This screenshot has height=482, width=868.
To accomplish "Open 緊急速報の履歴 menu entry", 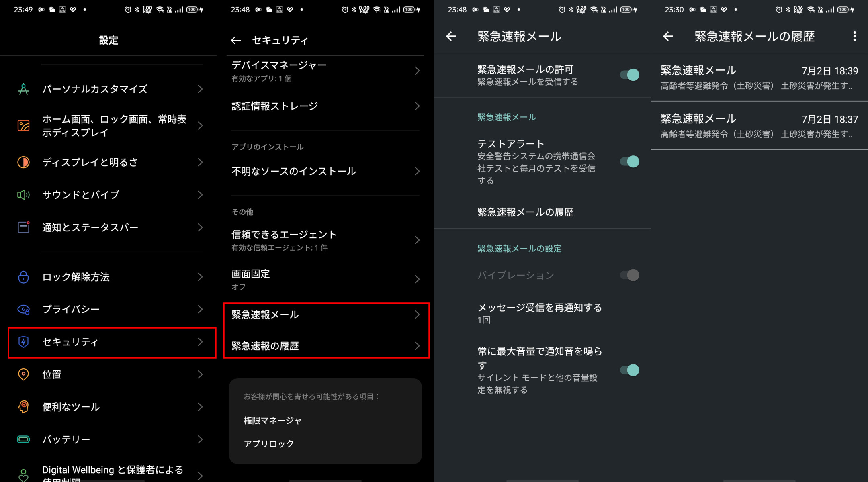I will (x=325, y=346).
